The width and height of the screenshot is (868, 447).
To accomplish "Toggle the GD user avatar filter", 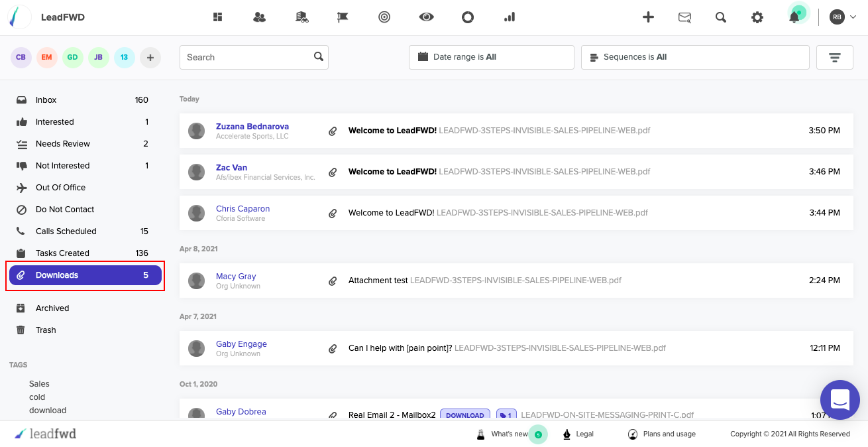I will (x=72, y=58).
